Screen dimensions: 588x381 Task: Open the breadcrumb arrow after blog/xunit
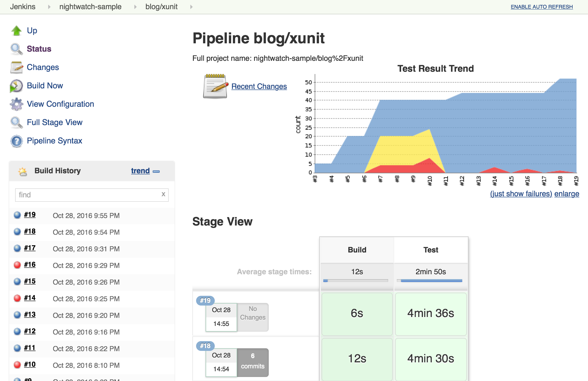tap(191, 7)
